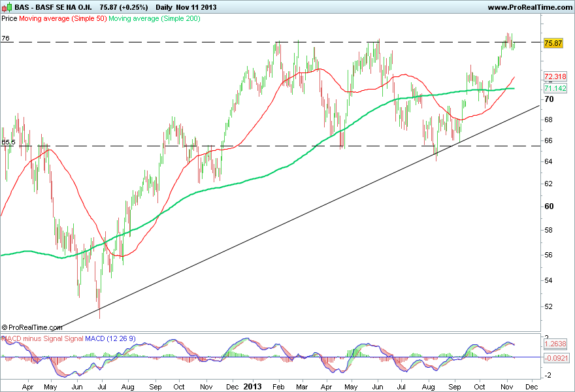Click the green 71.142 moving average value

pyautogui.click(x=555, y=88)
